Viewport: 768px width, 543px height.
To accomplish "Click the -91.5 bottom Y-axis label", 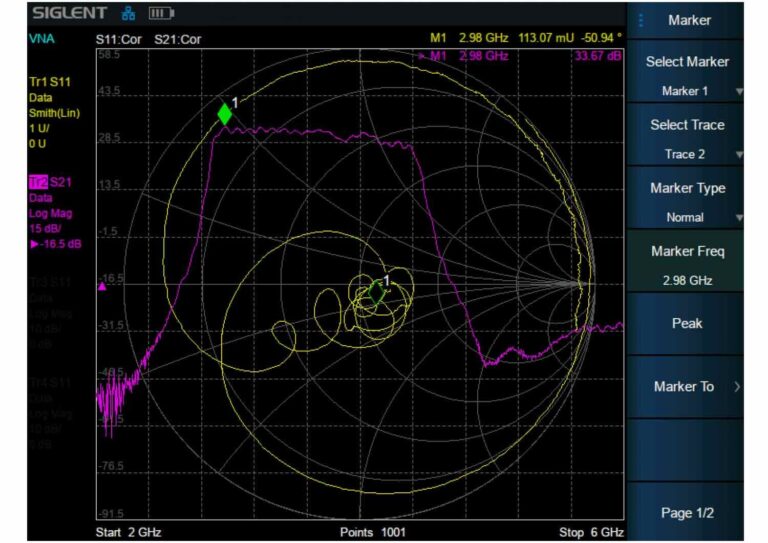I will [111, 513].
